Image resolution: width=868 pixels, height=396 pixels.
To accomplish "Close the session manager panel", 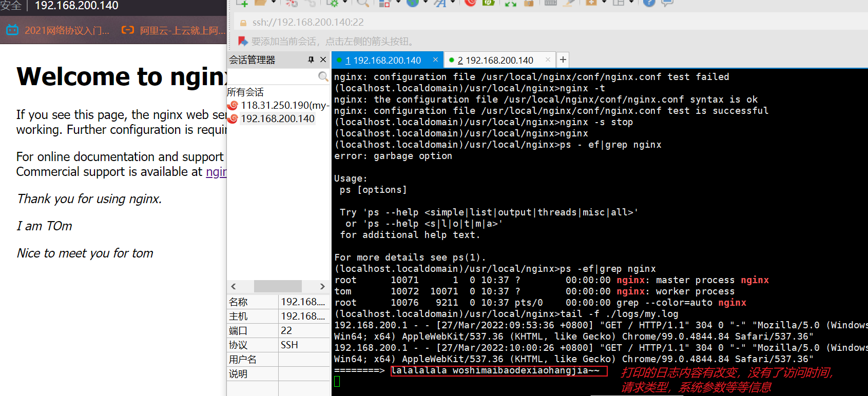I will point(323,60).
